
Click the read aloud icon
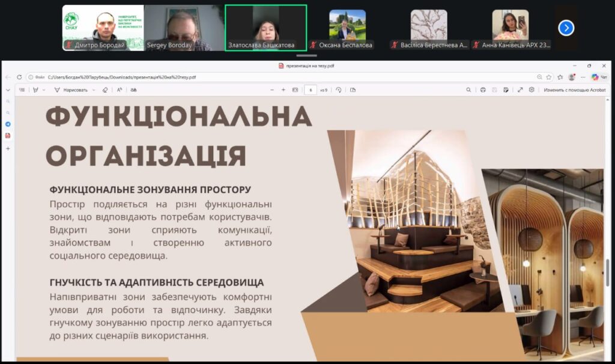[x=120, y=90]
